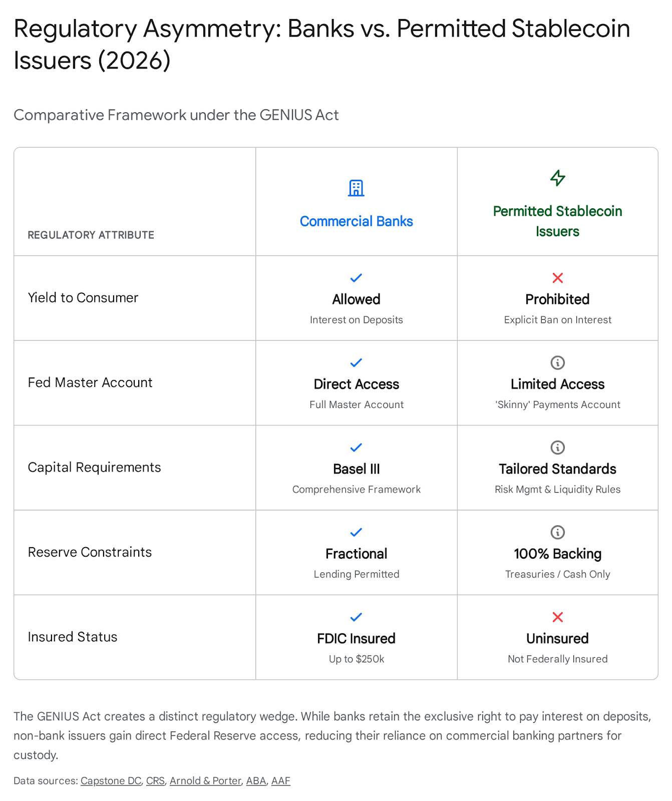Click the red X above Uninsured
This screenshot has width=672, height=801.
557,617
